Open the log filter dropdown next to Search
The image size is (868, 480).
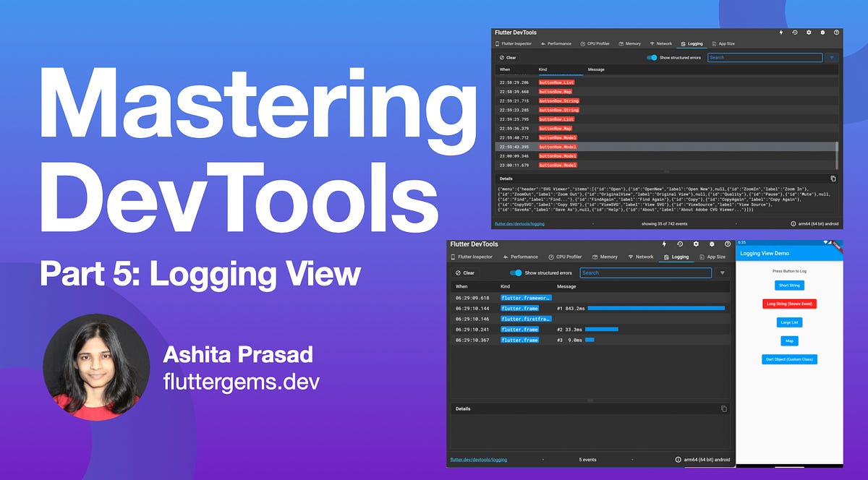(x=832, y=57)
